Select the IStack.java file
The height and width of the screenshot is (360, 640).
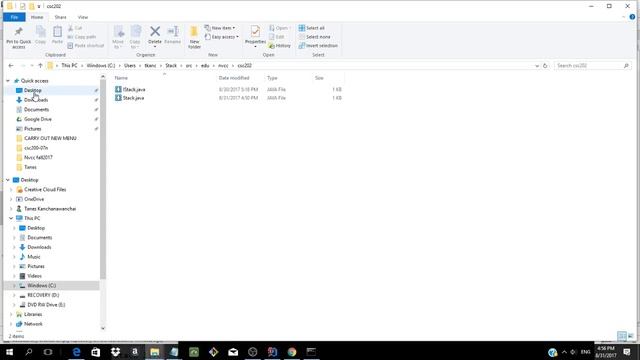(x=134, y=89)
